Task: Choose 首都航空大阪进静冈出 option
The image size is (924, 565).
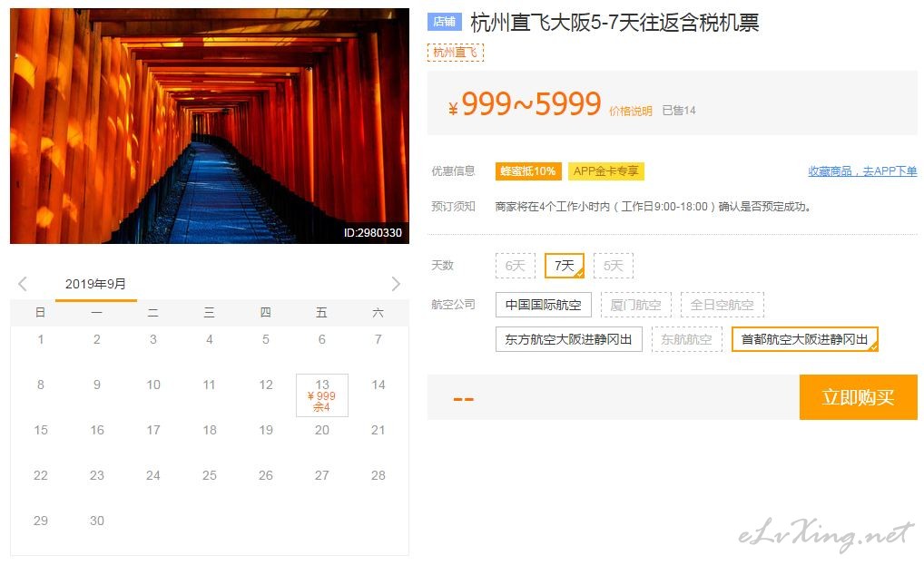Action: [x=805, y=339]
